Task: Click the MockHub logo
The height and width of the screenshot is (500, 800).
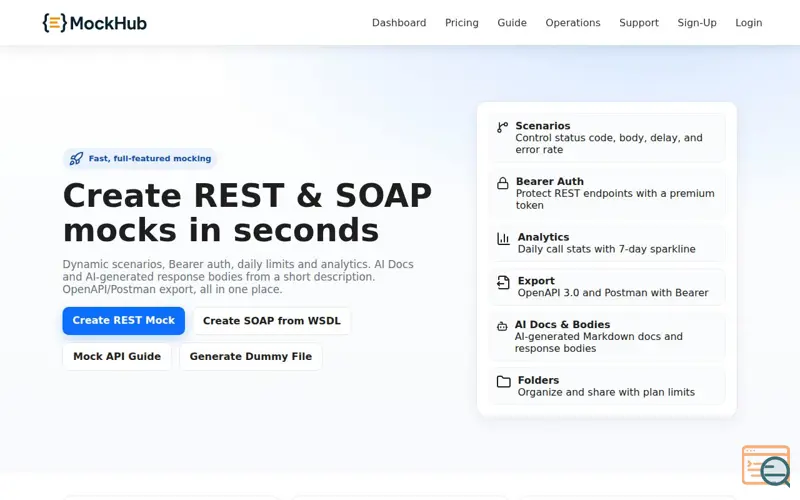Action: pyautogui.click(x=94, y=23)
